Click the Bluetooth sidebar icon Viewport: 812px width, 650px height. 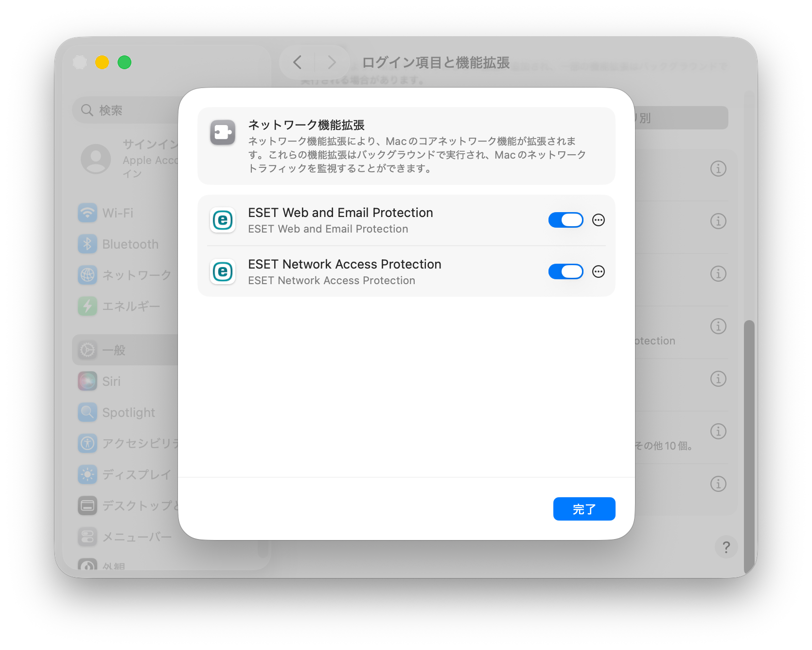(88, 244)
